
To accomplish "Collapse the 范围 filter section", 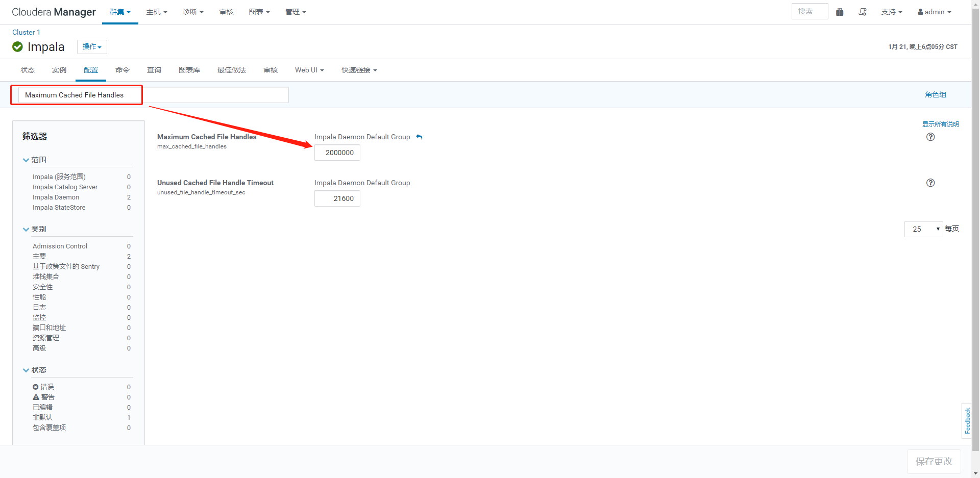I will (26, 160).
